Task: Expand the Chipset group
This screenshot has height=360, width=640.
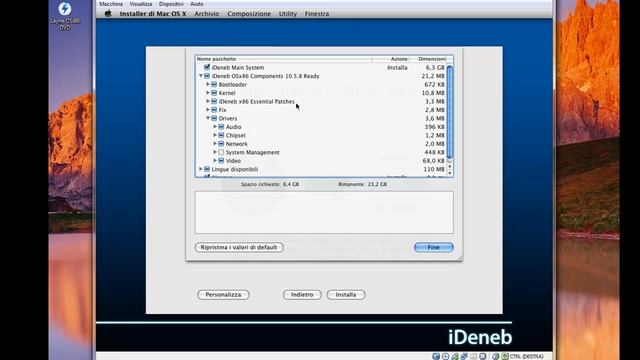Action: click(215, 135)
